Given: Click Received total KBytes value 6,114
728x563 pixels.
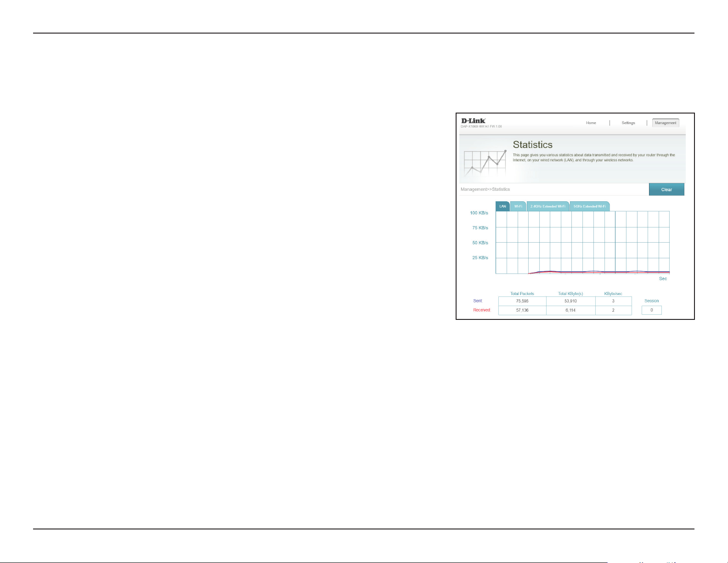Looking at the screenshot, I should (570, 310).
